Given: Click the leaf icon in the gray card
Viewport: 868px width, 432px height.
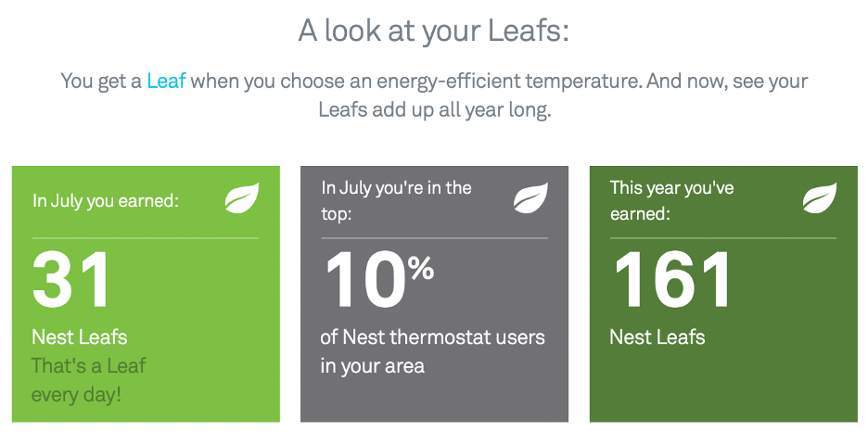Looking at the screenshot, I should coord(531,198).
